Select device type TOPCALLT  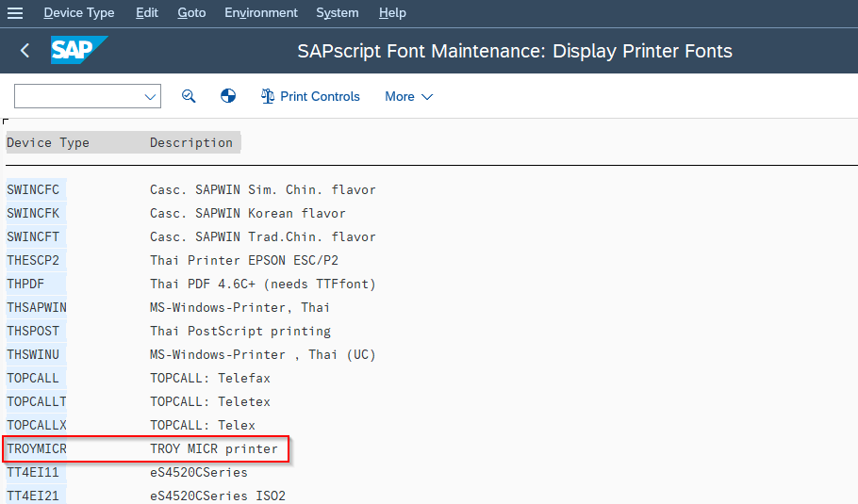click(x=36, y=401)
